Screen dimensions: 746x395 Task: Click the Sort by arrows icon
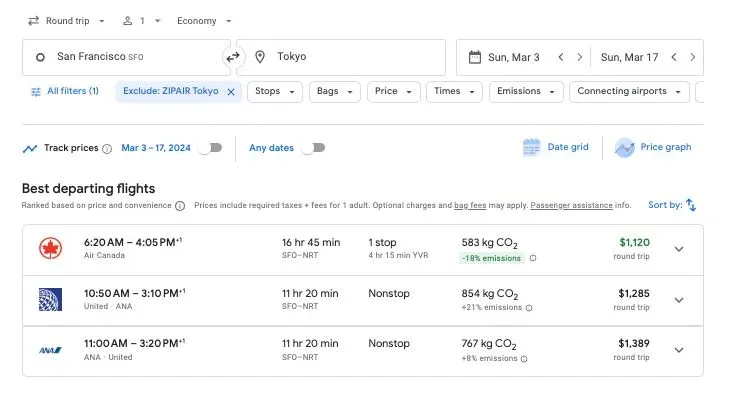pyautogui.click(x=691, y=205)
